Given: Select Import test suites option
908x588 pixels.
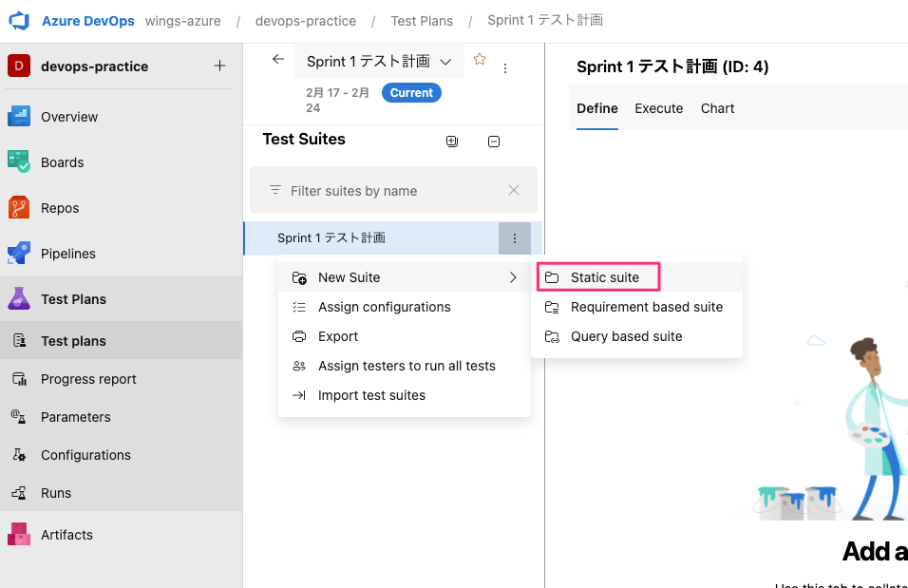Looking at the screenshot, I should (371, 395).
